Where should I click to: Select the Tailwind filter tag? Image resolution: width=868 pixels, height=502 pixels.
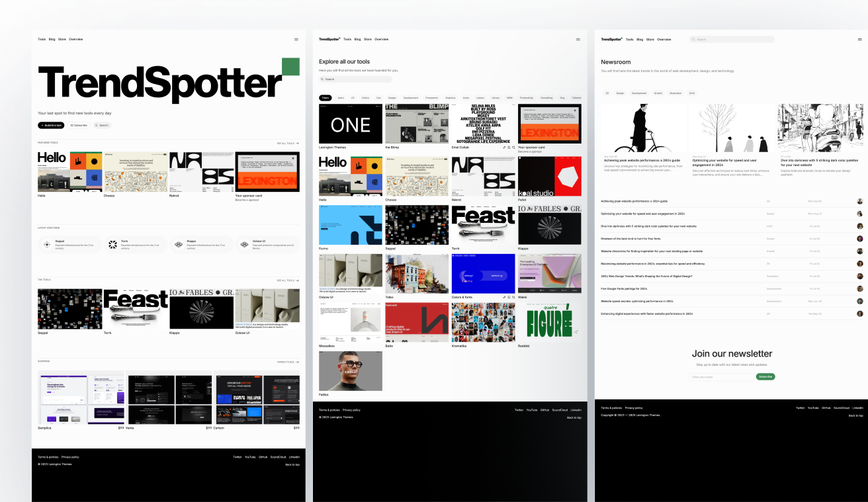pos(576,98)
